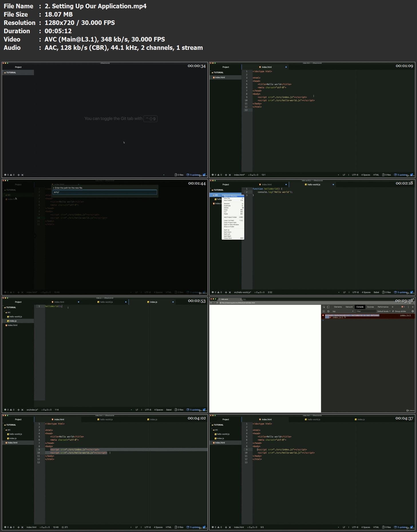
Task: Switch to the Sources tab in DevTools
Action: (x=370, y=307)
